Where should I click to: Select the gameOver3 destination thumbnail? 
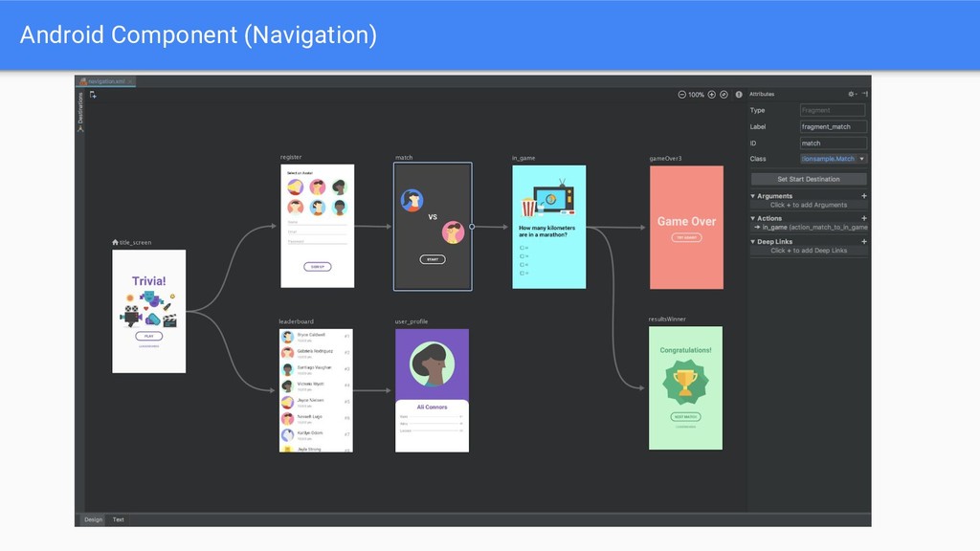coord(686,228)
